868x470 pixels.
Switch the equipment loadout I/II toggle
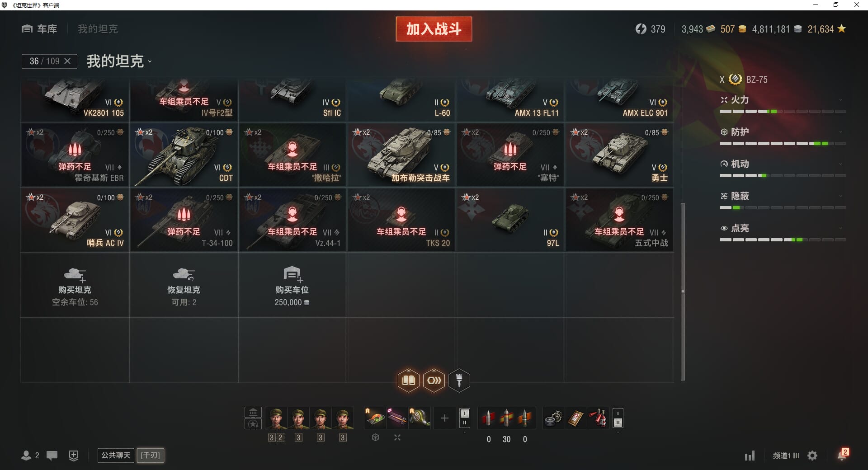pyautogui.click(x=464, y=418)
